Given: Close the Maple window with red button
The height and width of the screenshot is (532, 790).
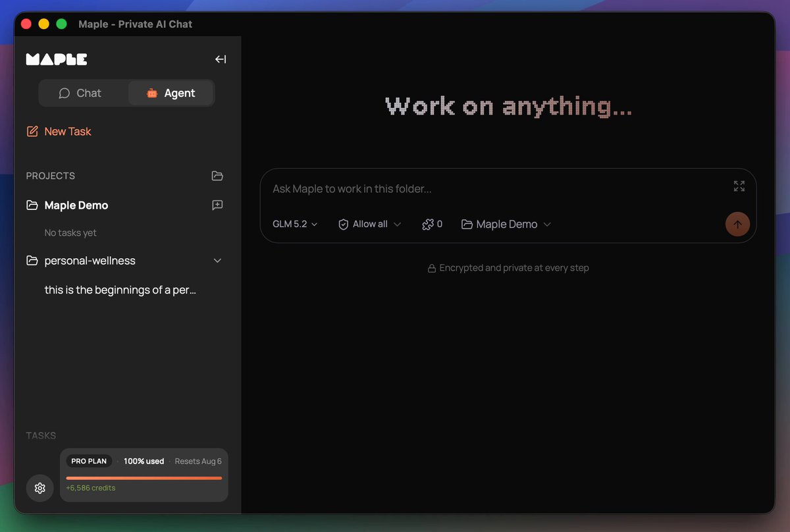Looking at the screenshot, I should click(x=26, y=24).
